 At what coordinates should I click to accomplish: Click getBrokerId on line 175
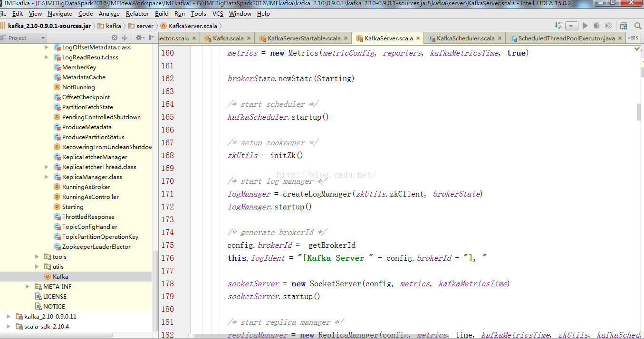(x=332, y=245)
